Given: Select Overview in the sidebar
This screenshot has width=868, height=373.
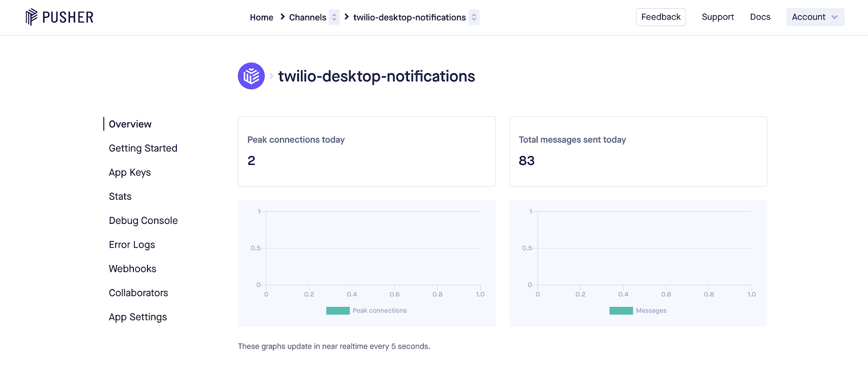Looking at the screenshot, I should tap(130, 124).
